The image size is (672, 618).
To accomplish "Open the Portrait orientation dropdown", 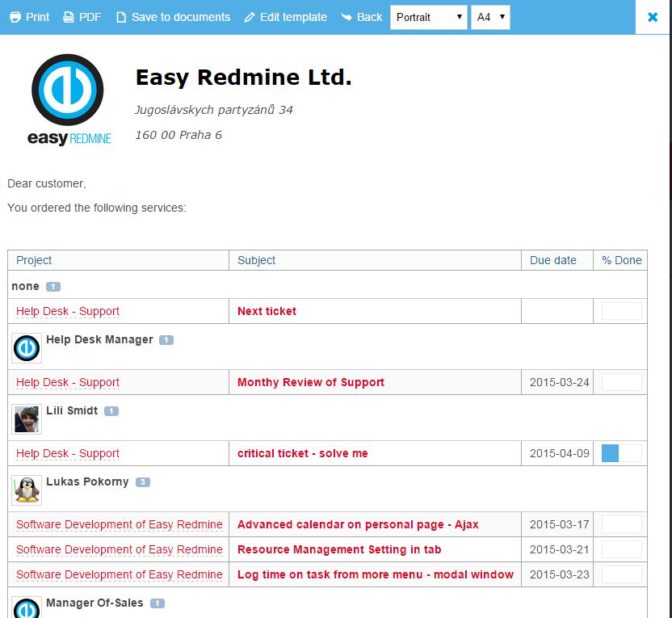I will (x=429, y=17).
